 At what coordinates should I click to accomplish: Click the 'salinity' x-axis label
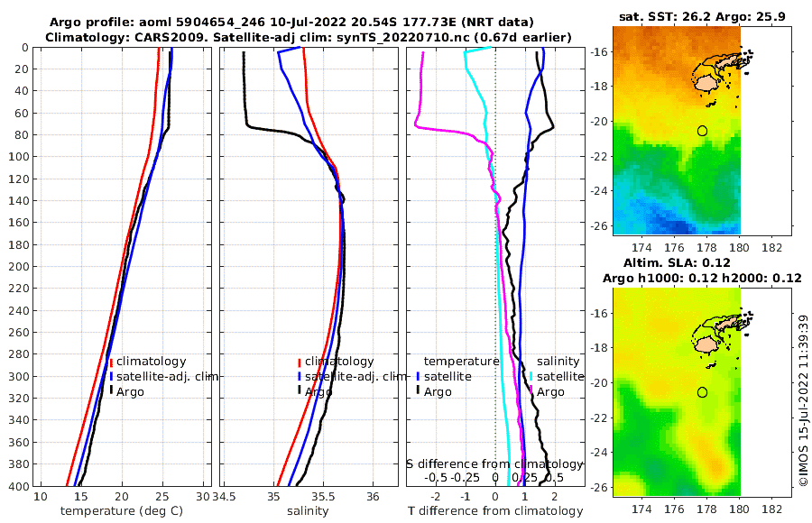tap(308, 511)
